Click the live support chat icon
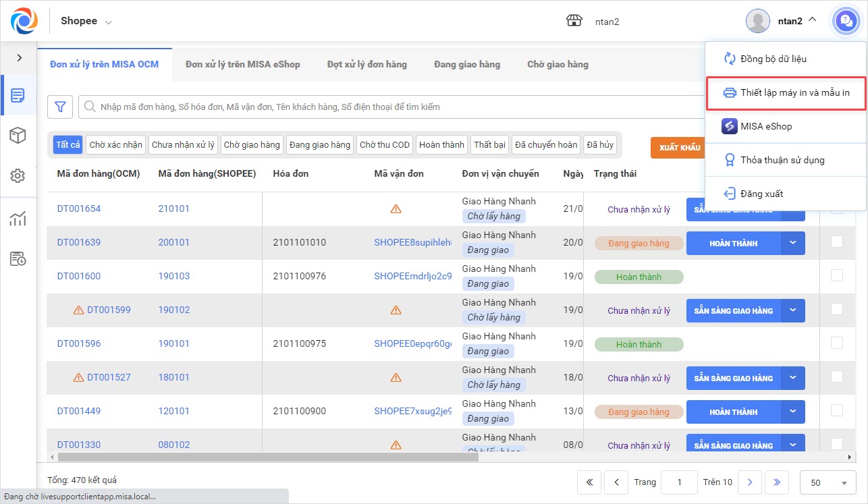Image resolution: width=868 pixels, height=504 pixels. (x=845, y=21)
